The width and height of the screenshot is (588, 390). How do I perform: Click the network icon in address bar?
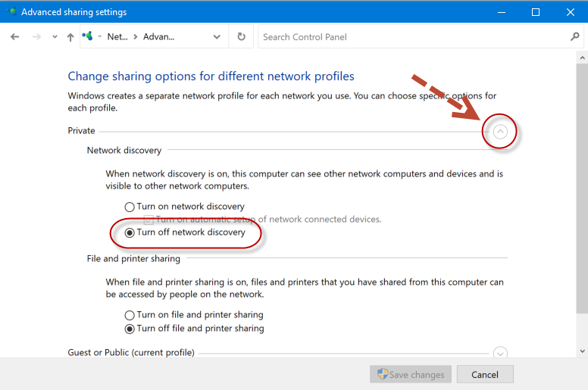pos(89,36)
